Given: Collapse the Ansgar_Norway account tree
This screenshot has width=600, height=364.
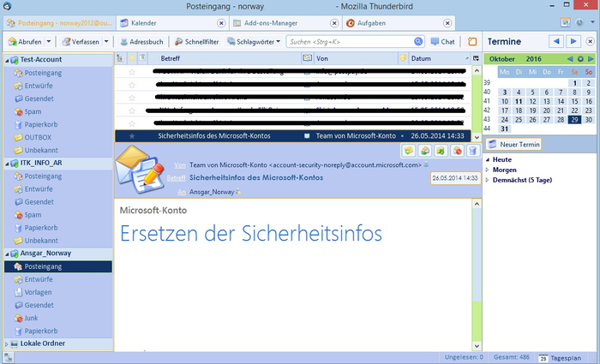Looking at the screenshot, I should click(x=7, y=254).
